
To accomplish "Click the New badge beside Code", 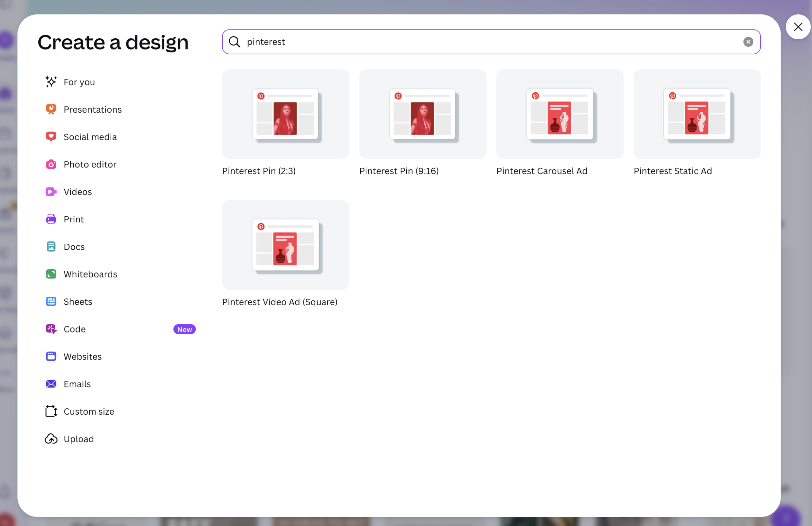I will click(184, 329).
